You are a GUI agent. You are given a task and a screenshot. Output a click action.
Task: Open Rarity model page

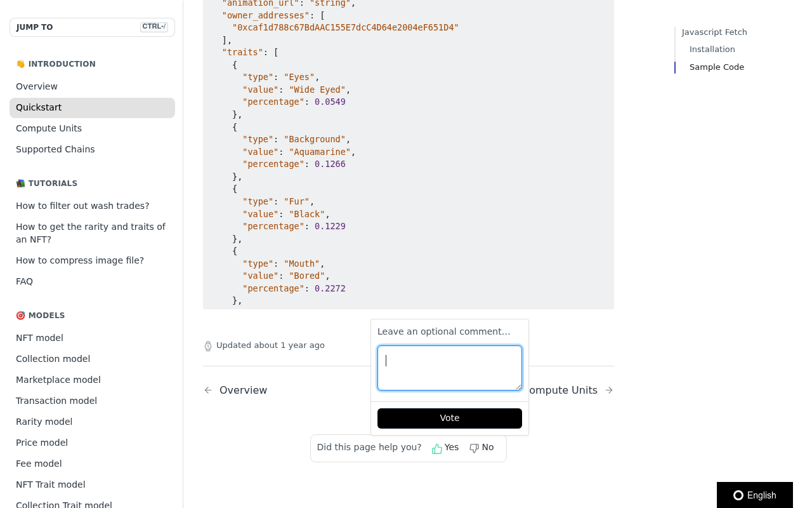coord(92,422)
